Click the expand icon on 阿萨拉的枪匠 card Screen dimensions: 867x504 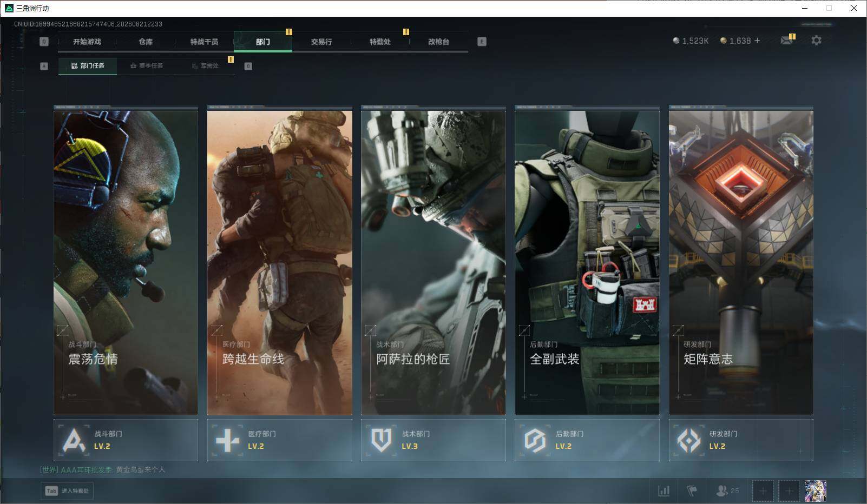pyautogui.click(x=371, y=330)
